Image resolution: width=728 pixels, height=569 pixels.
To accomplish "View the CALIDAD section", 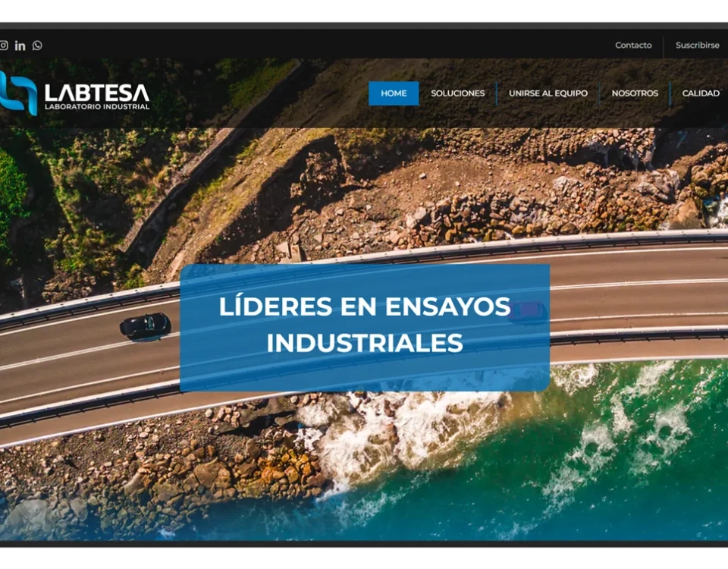I will pos(701,93).
